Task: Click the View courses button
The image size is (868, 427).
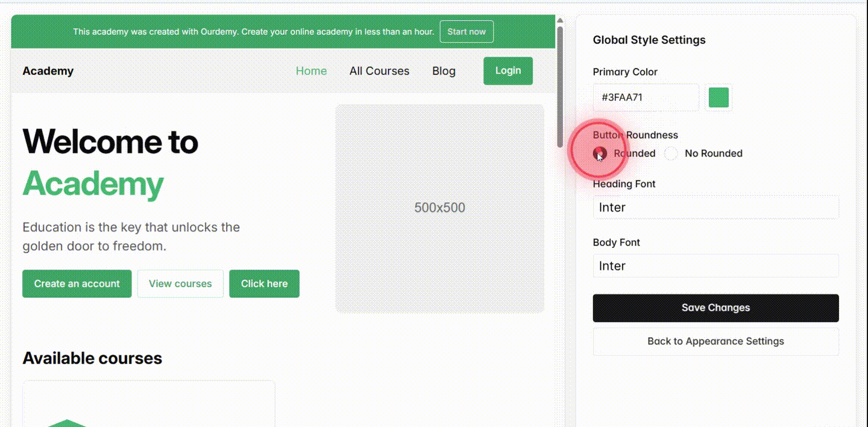Action: point(180,283)
